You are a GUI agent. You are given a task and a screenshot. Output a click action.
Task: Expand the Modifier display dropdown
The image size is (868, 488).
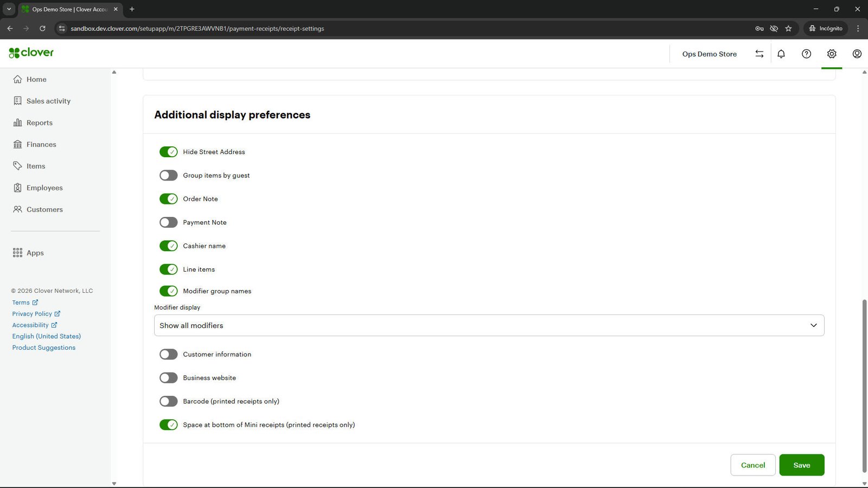pyautogui.click(x=489, y=325)
